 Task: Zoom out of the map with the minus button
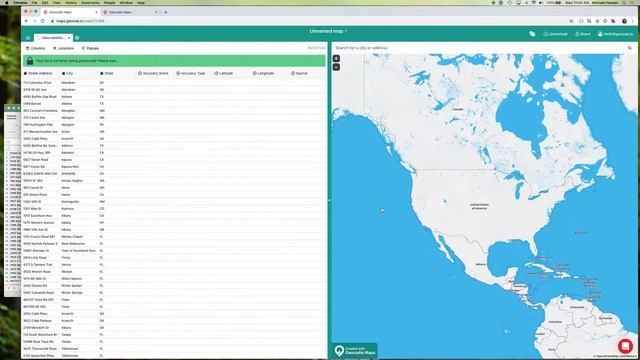click(336, 67)
